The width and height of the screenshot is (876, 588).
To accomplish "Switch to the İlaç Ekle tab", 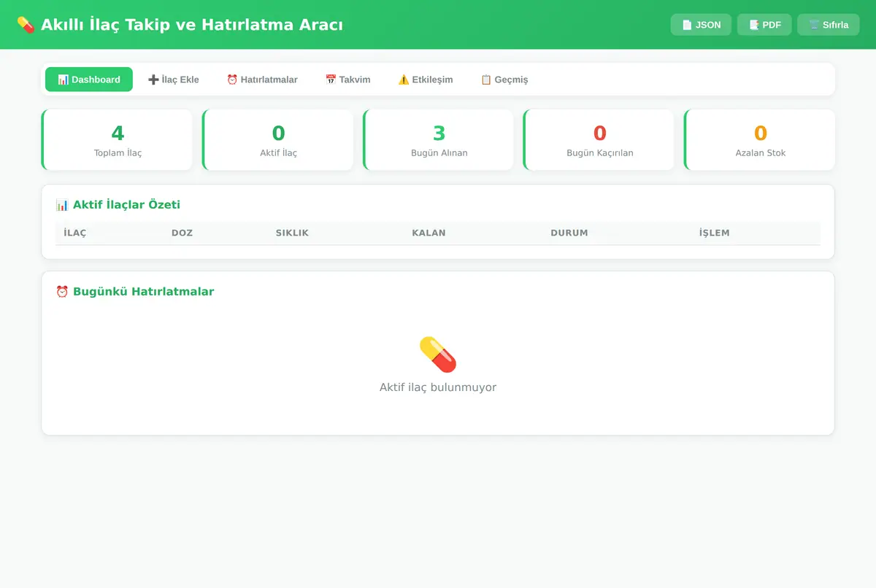I will click(174, 80).
